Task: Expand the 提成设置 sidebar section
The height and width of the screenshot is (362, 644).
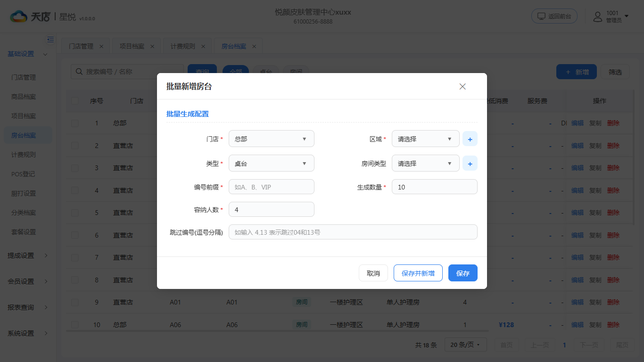Action: (28, 255)
